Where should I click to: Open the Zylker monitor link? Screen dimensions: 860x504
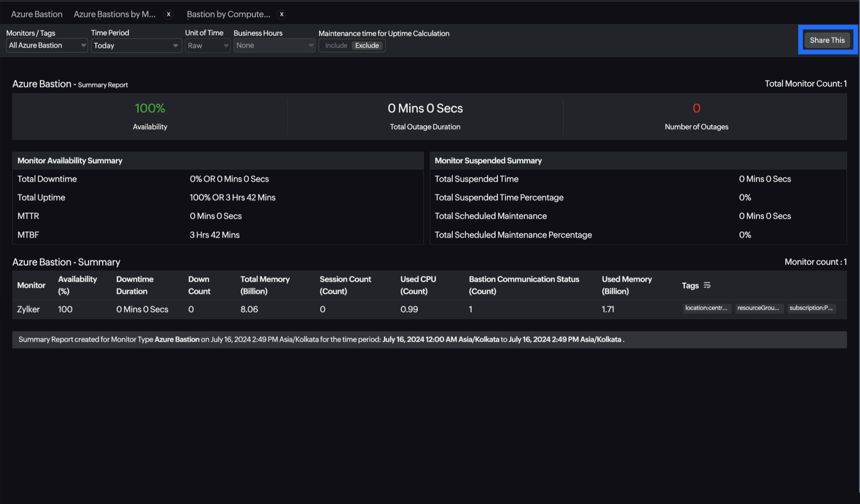[28, 309]
